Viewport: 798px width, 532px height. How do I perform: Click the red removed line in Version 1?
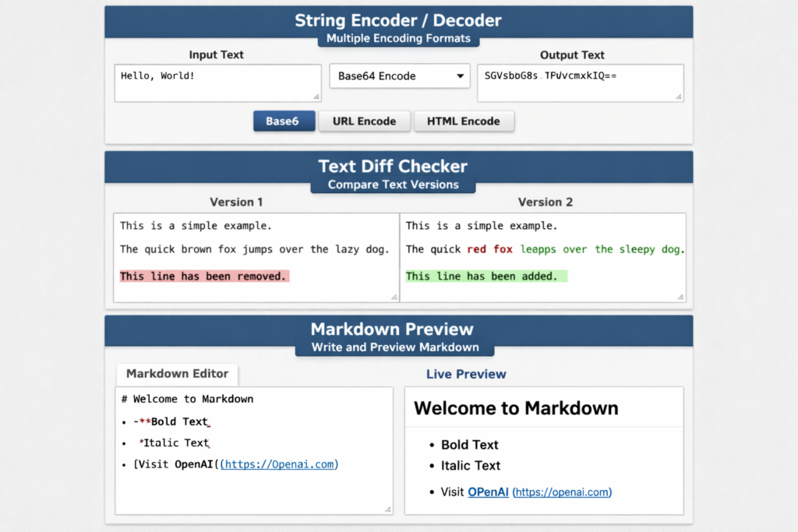[204, 276]
